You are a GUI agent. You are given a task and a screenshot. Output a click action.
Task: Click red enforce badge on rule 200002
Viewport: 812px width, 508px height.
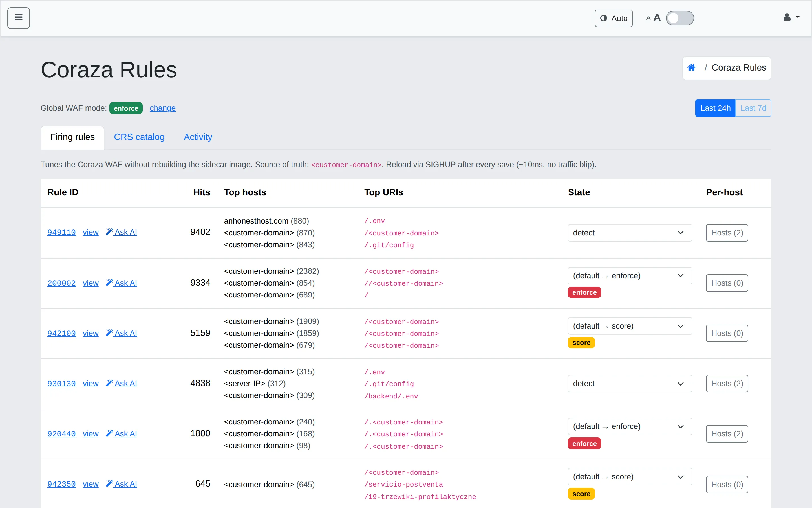[584, 293]
